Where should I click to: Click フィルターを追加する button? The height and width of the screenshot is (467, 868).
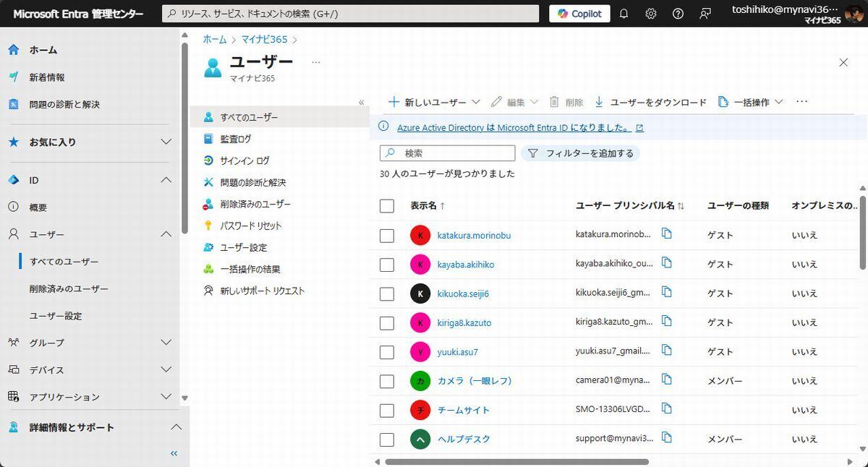[x=581, y=153]
